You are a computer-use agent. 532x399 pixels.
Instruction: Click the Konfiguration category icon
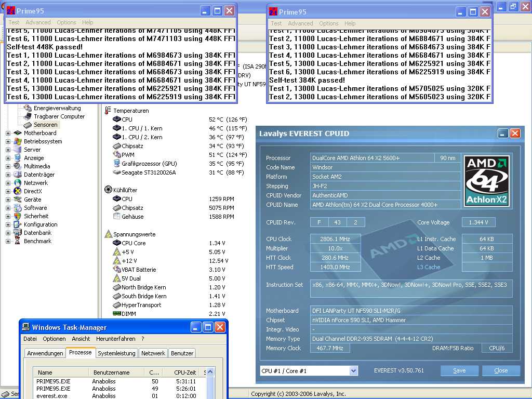(18, 224)
